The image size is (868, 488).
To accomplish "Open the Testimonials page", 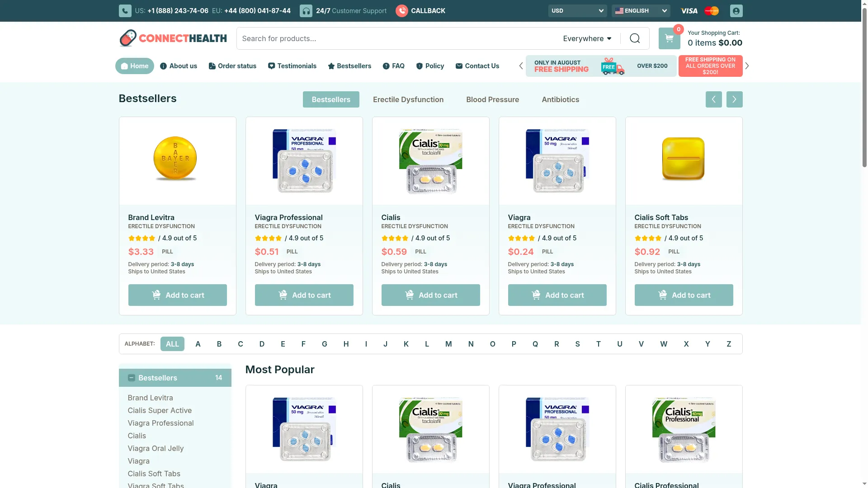I will [292, 66].
